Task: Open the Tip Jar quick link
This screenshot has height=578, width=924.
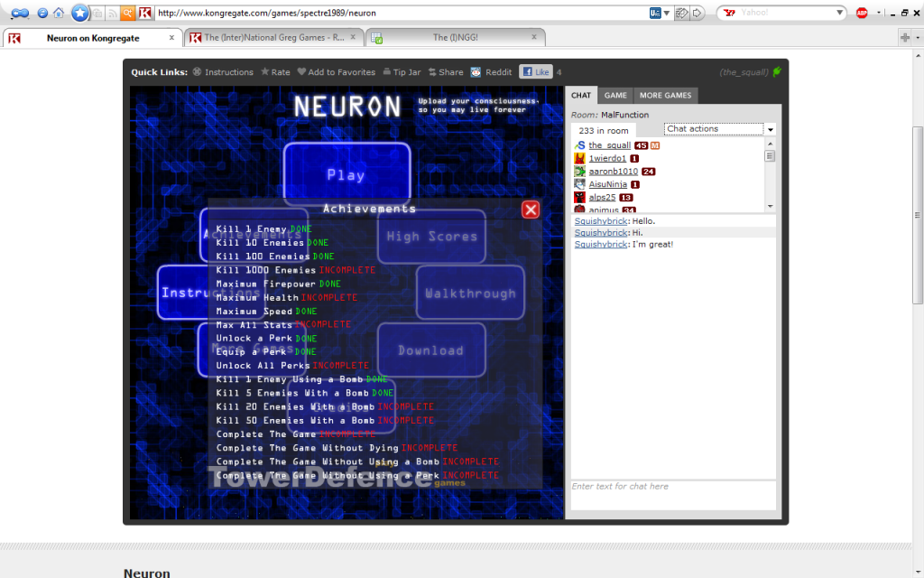Action: [x=402, y=72]
